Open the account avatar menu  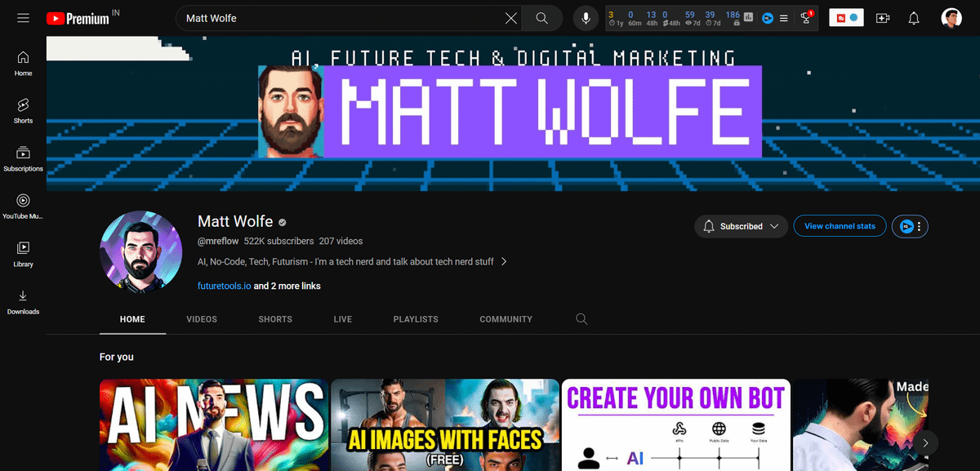pos(951,18)
